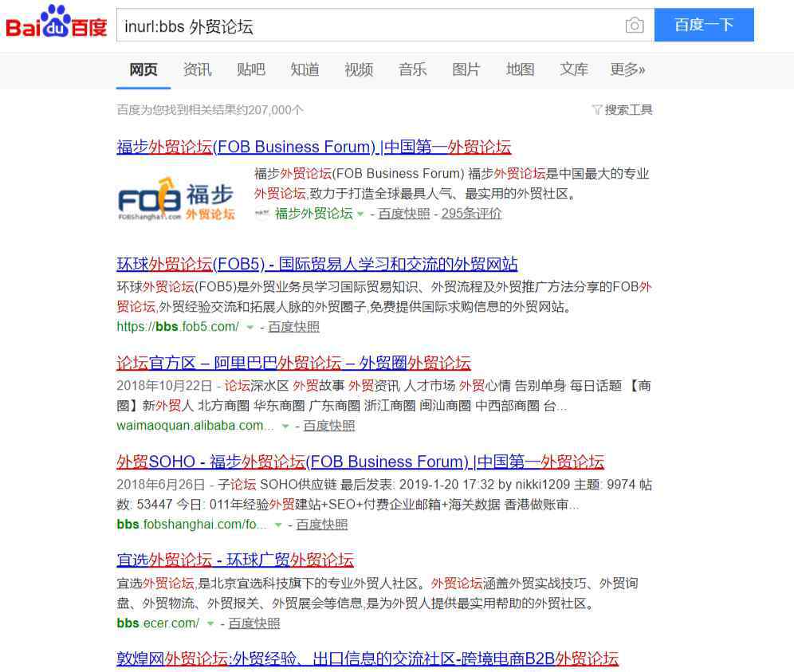Open the 视频 tab
This screenshot has width=794, height=672.
click(359, 69)
